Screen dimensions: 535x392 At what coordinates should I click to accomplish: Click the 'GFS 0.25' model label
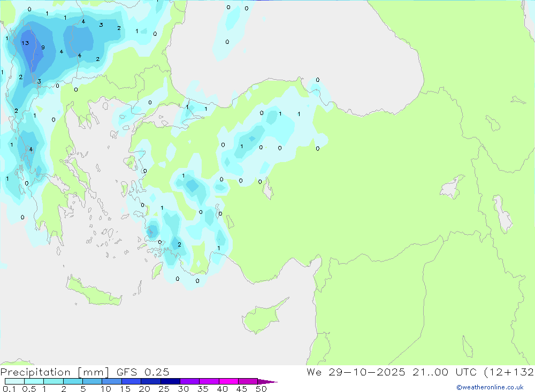click(x=143, y=372)
